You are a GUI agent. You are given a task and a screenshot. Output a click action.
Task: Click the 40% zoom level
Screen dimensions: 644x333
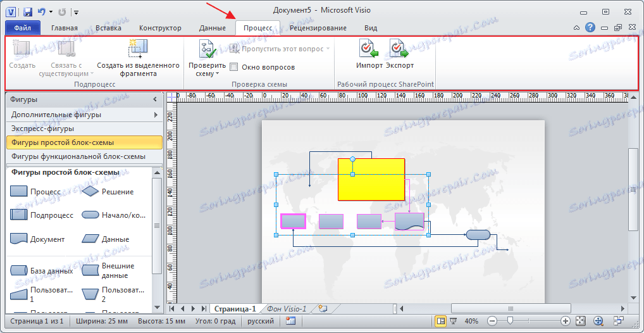471,321
